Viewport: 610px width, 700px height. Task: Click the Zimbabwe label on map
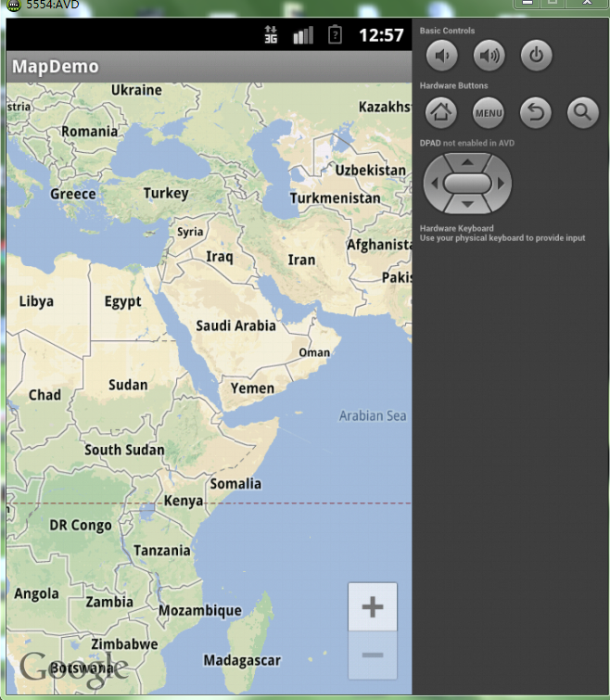pyautogui.click(x=124, y=644)
